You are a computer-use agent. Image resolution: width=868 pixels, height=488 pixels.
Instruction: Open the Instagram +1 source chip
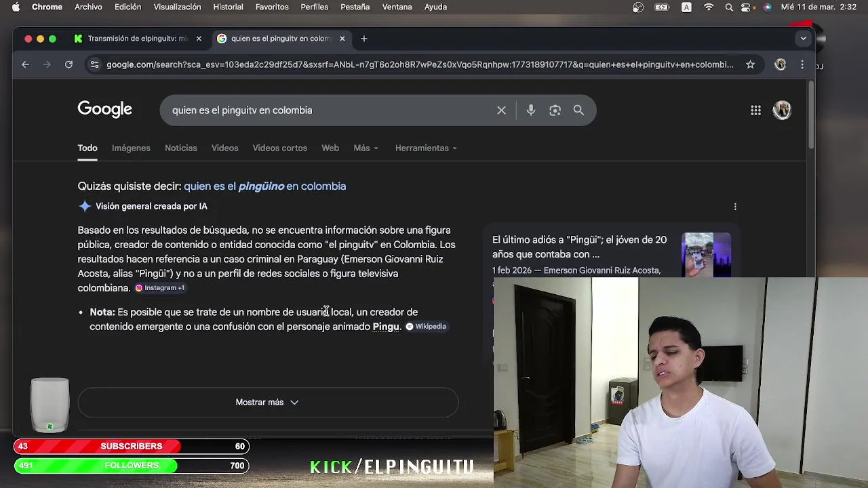[160, 288]
